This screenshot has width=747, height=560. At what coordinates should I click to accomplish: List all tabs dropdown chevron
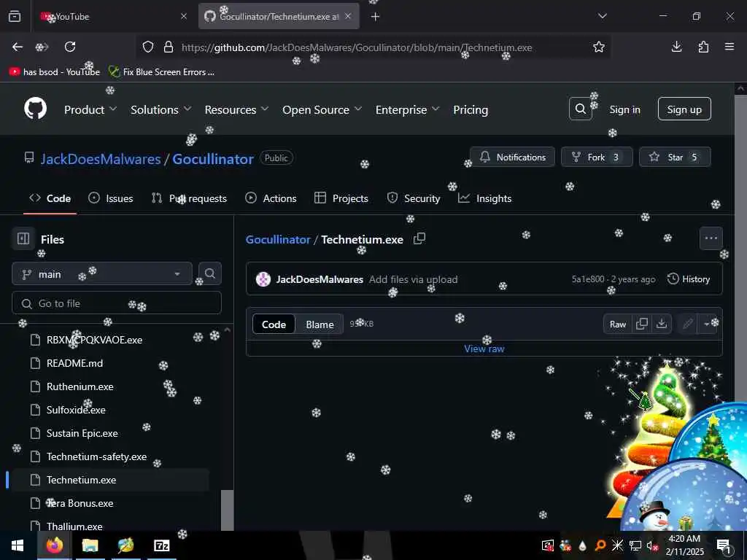pyautogui.click(x=602, y=16)
